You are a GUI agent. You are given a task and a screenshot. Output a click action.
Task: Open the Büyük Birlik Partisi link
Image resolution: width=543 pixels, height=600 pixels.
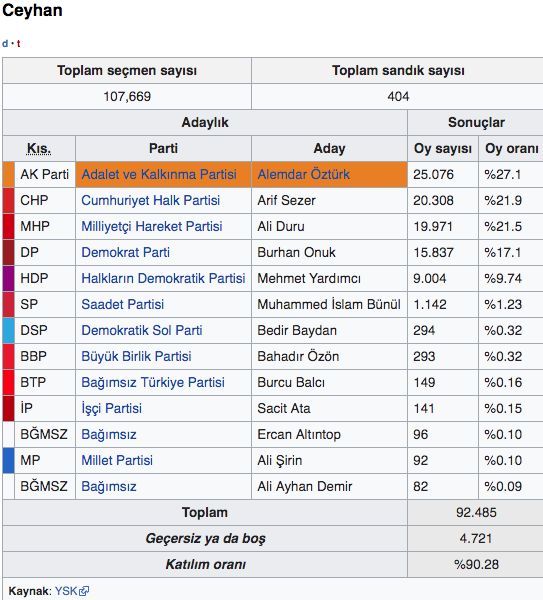point(137,357)
